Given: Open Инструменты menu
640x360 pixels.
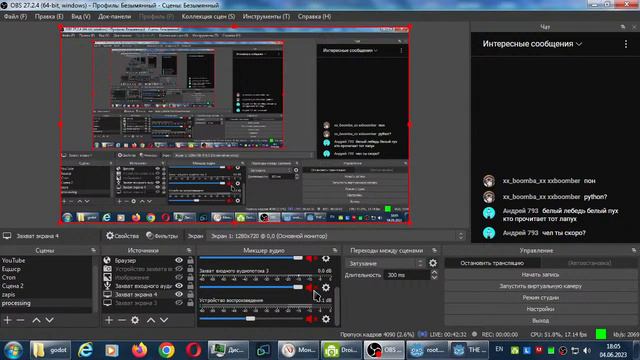Looking at the screenshot, I should [x=266, y=17].
